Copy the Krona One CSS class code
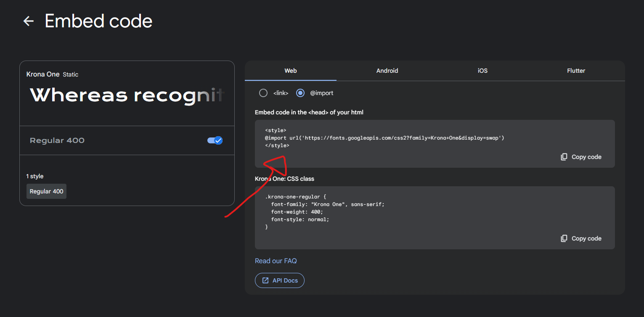This screenshot has width=644, height=317. [581, 238]
